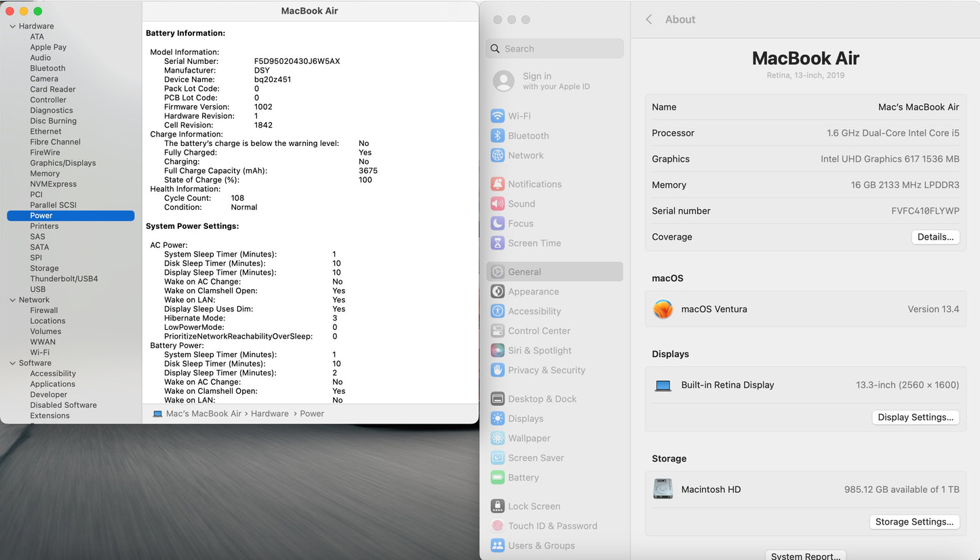Open Battery settings
Viewport: 980px width, 560px height.
522,477
